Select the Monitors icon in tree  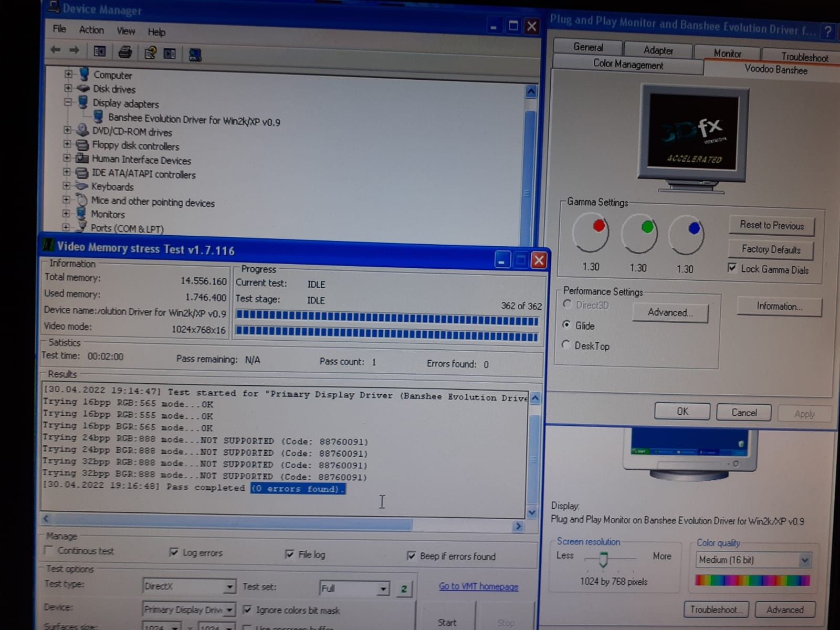click(x=81, y=213)
